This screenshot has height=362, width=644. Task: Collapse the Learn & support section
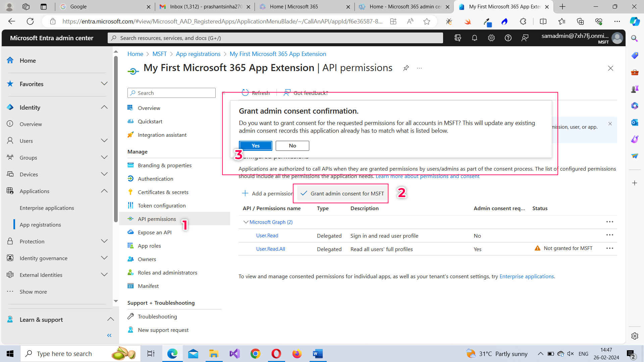[x=110, y=319]
